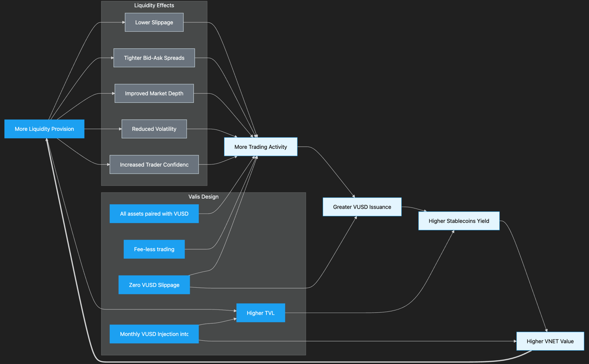Click the "Valis Design" subgraph label
Screen dimensions: 589x364
point(203,197)
